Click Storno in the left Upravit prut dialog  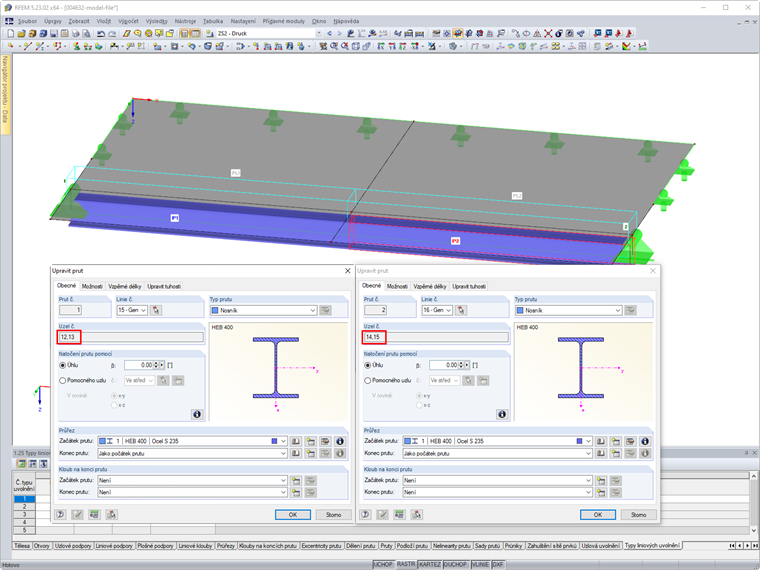point(333,515)
